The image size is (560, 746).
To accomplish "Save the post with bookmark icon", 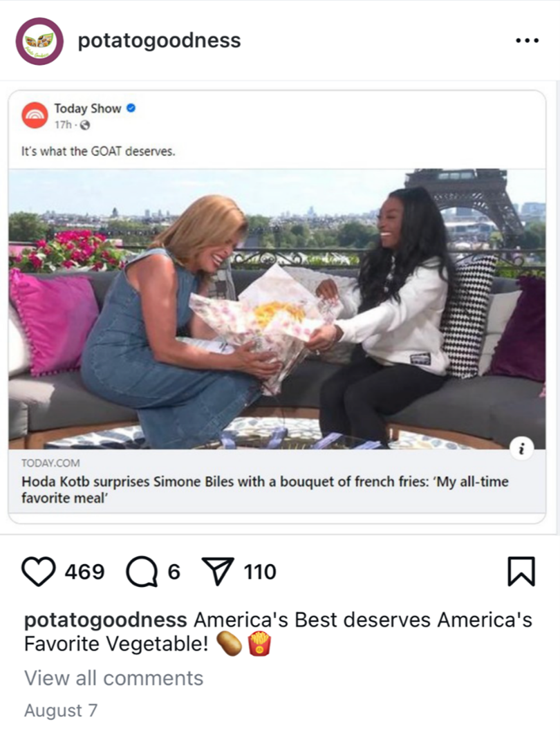I will (x=521, y=571).
